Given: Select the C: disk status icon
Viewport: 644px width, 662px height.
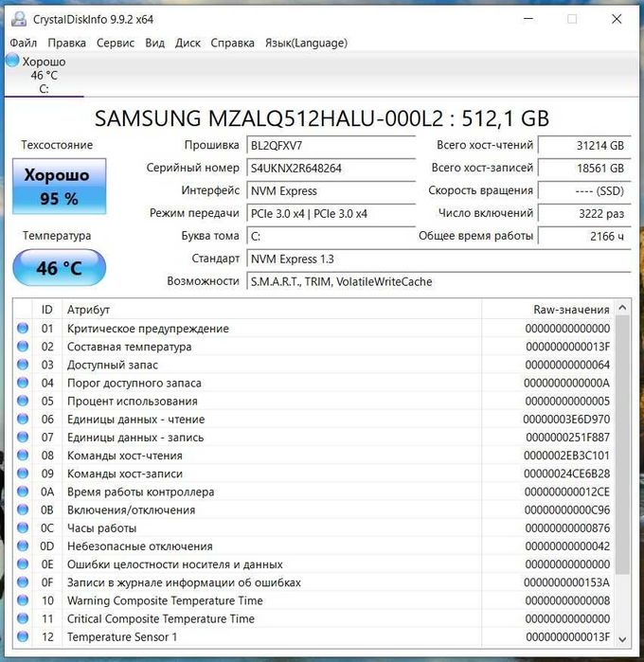Looking at the screenshot, I should 12,61.
